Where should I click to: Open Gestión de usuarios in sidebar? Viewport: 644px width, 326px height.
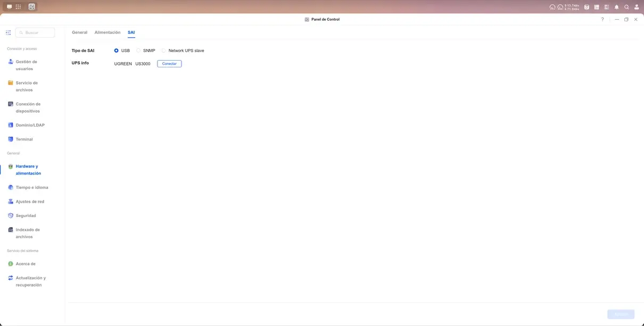[x=26, y=65]
